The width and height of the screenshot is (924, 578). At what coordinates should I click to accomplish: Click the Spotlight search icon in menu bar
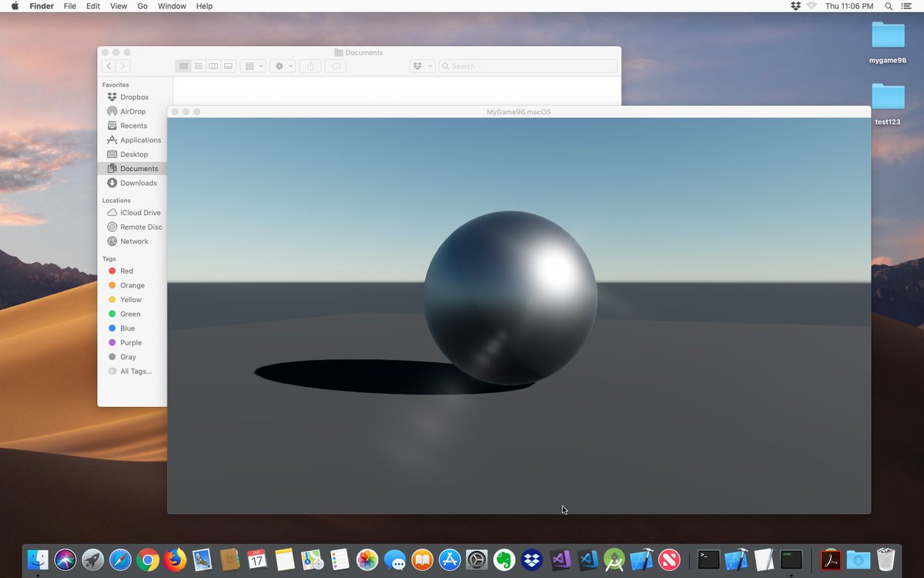pos(889,6)
